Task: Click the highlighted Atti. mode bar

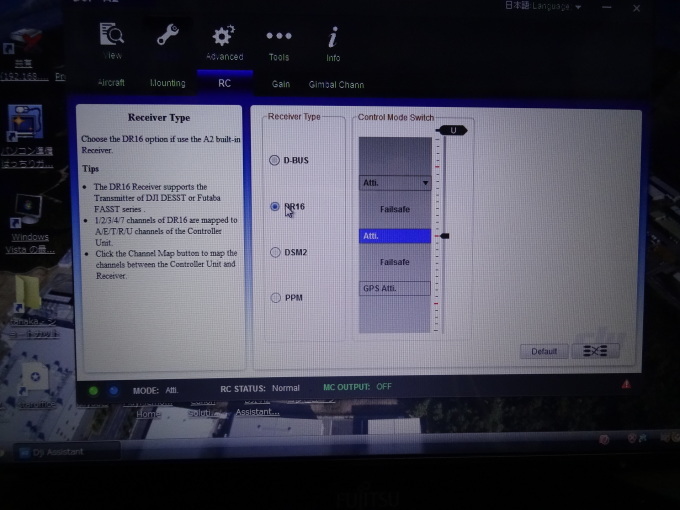Action: [x=395, y=236]
